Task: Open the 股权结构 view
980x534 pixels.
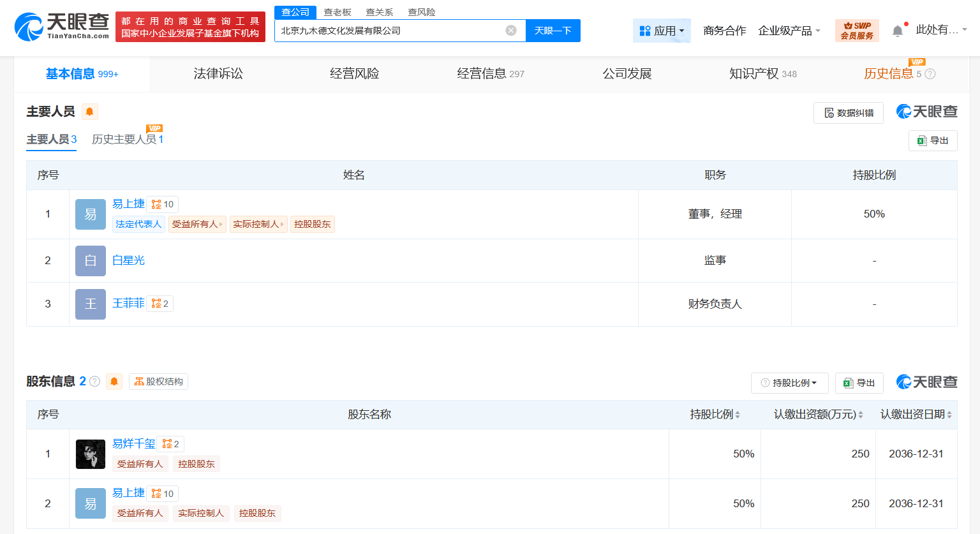Action: (x=158, y=382)
